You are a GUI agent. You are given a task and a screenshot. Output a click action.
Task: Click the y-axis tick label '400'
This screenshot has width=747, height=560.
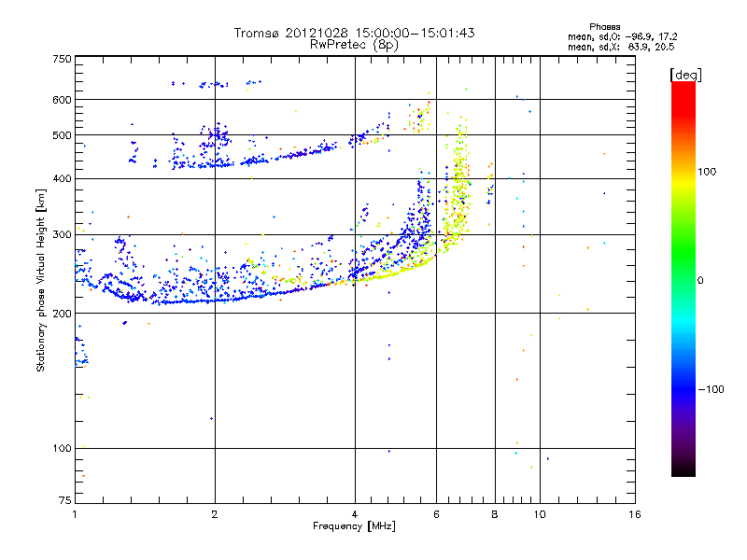tap(63, 179)
